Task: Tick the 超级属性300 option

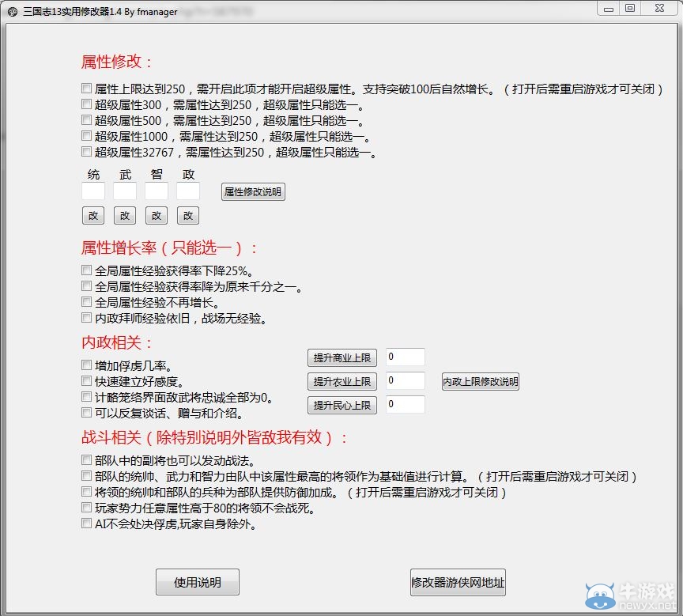Action: click(x=86, y=104)
